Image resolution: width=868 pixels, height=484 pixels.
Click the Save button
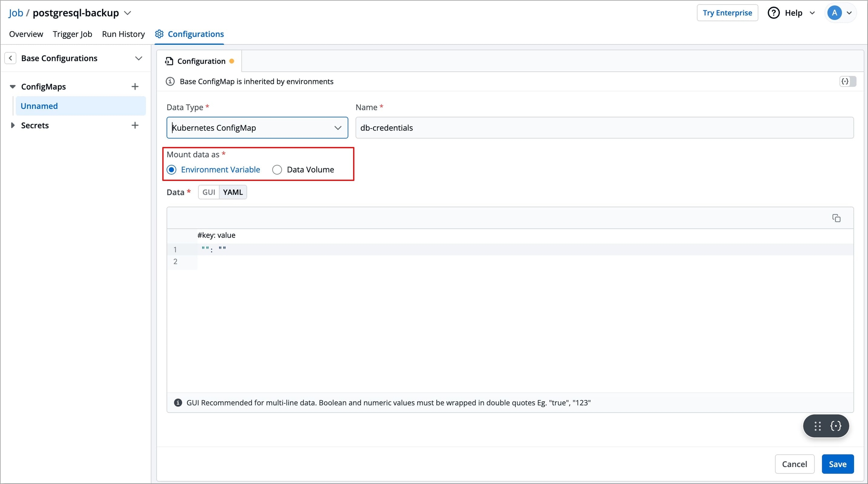coord(837,464)
